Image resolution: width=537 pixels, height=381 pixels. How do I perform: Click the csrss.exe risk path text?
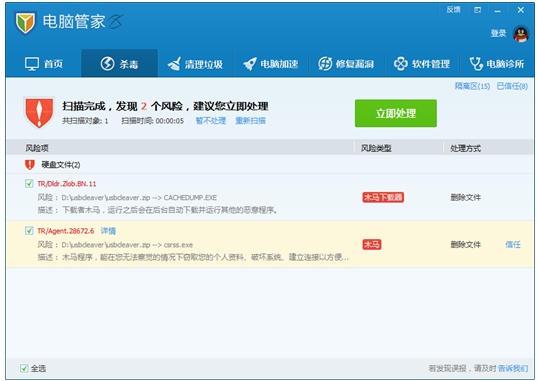127,245
